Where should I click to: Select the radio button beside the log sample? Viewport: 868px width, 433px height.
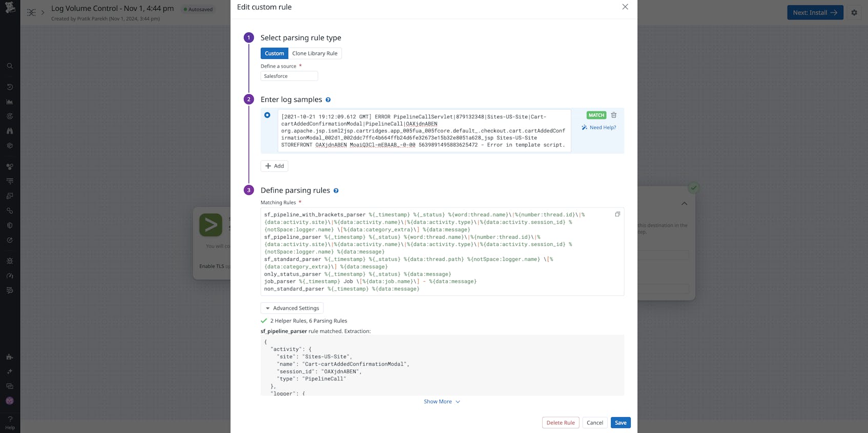pos(267,115)
